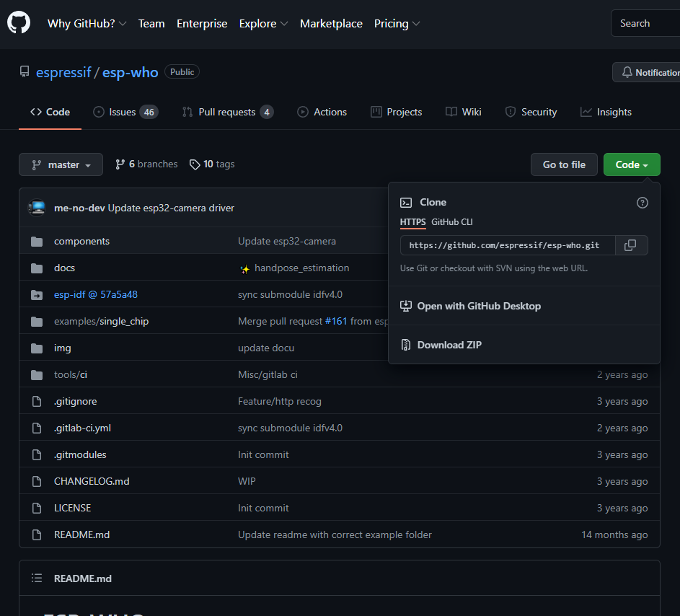Click the Notifications bell icon
Screen dimensions: 680x616
[627, 72]
